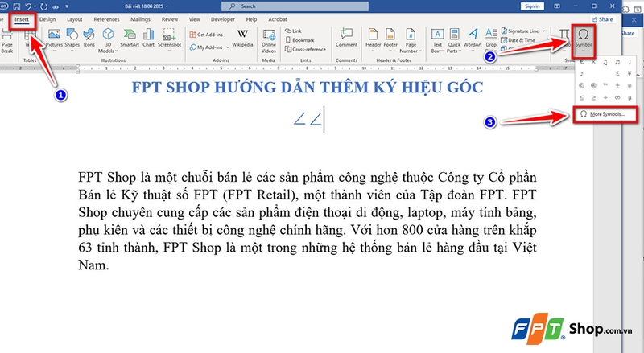Insert the yen ¥ symbol
Image resolution: width=644 pixels, height=353 pixels.
coord(630,74)
